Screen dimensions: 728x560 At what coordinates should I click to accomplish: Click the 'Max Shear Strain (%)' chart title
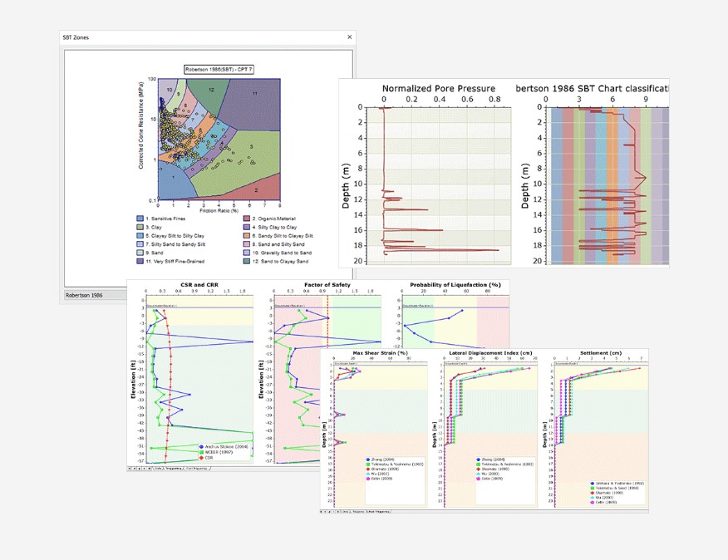click(x=381, y=353)
